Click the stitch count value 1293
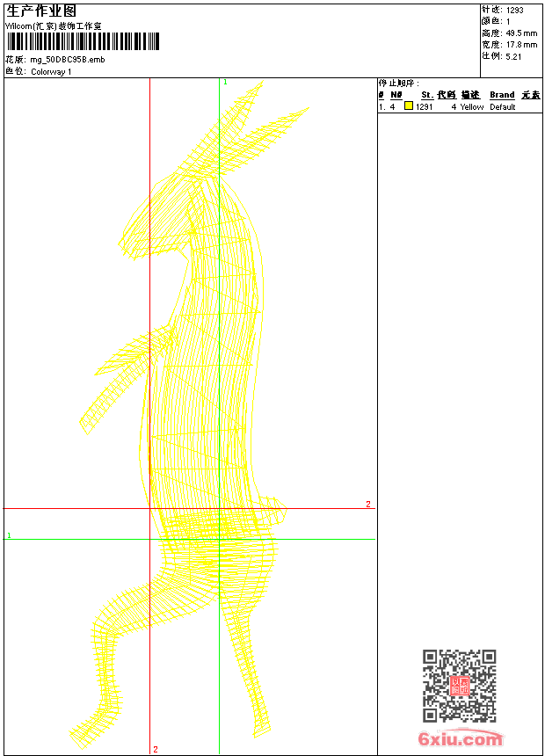 coord(514,10)
